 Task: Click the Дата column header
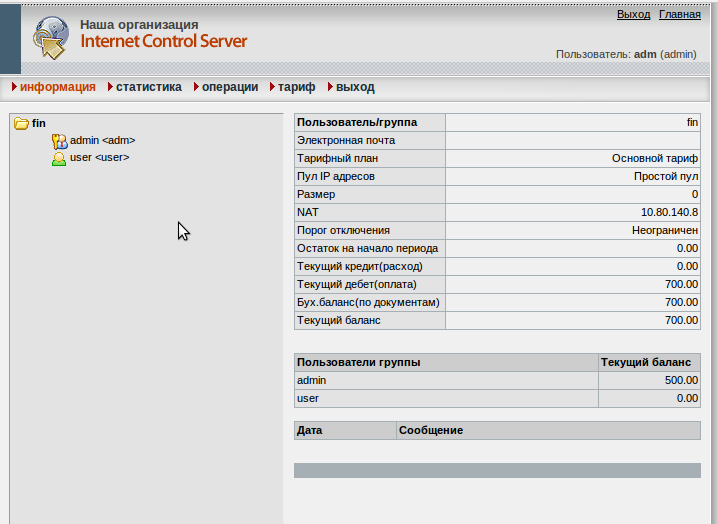tap(310, 431)
